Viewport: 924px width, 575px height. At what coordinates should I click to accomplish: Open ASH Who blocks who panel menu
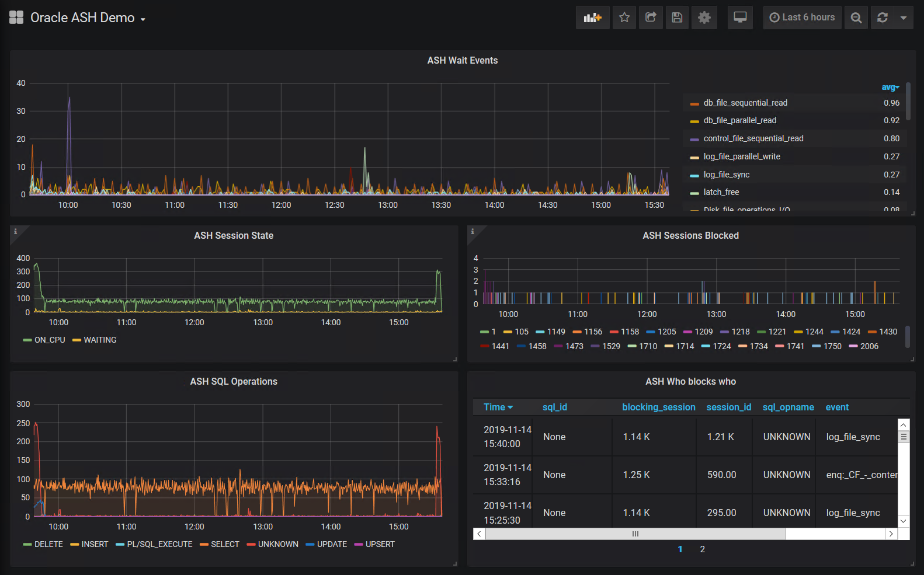pyautogui.click(x=691, y=381)
